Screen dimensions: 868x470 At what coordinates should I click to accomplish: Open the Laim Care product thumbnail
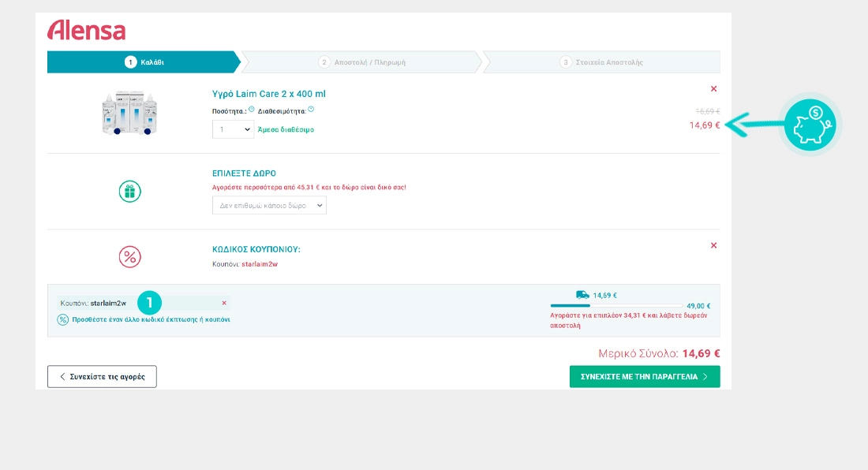pyautogui.click(x=129, y=113)
